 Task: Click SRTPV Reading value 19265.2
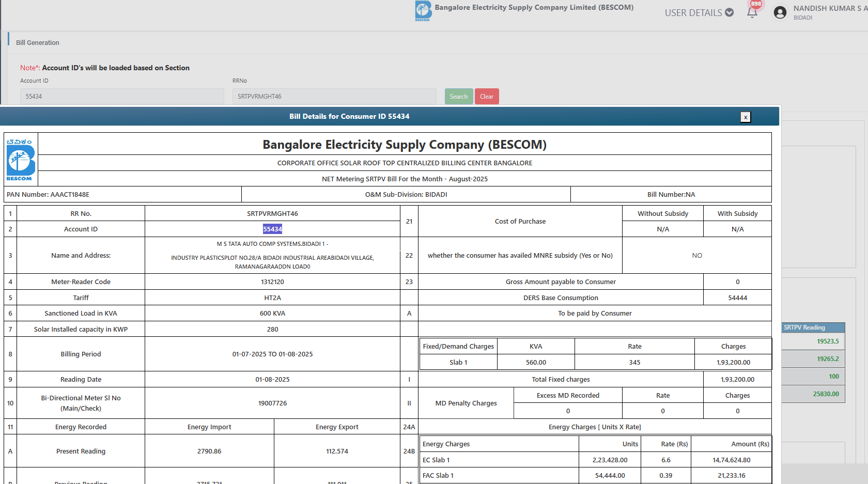[828, 359]
